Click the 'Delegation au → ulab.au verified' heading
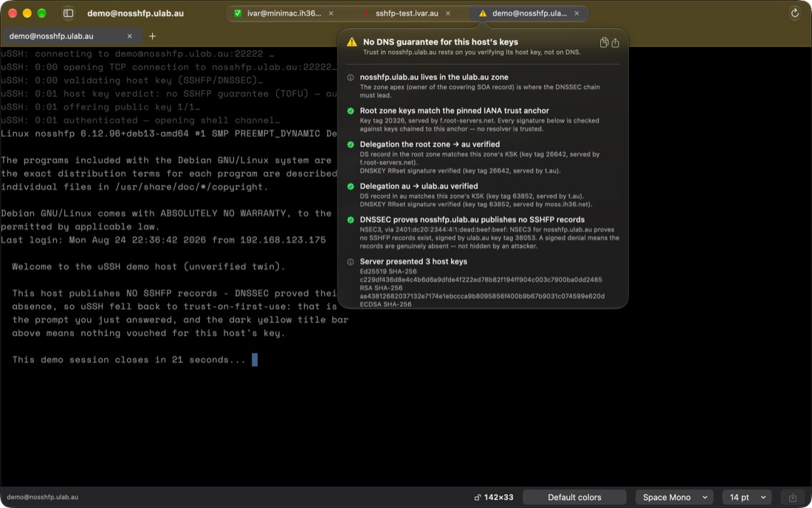812x508 pixels. (419, 186)
